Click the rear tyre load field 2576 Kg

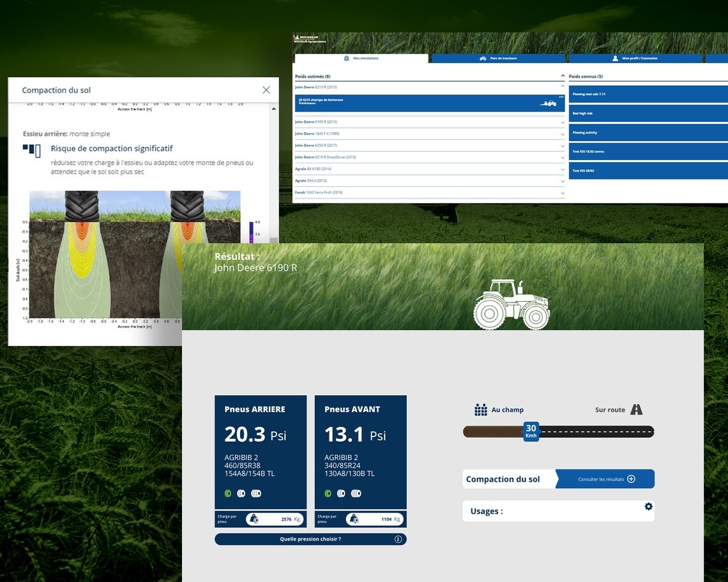click(x=275, y=519)
